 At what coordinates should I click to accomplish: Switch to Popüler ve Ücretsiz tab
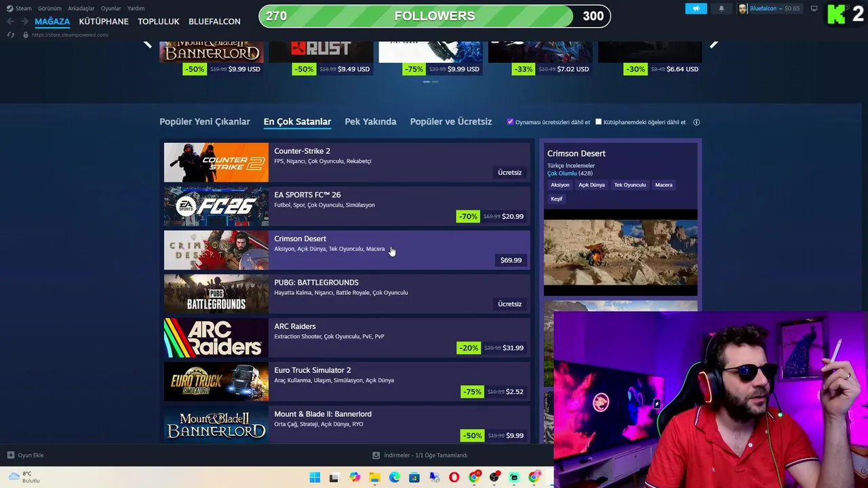(451, 121)
